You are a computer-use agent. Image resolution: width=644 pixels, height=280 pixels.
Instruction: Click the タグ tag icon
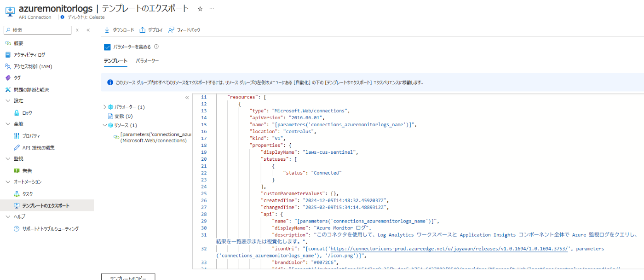[8, 78]
